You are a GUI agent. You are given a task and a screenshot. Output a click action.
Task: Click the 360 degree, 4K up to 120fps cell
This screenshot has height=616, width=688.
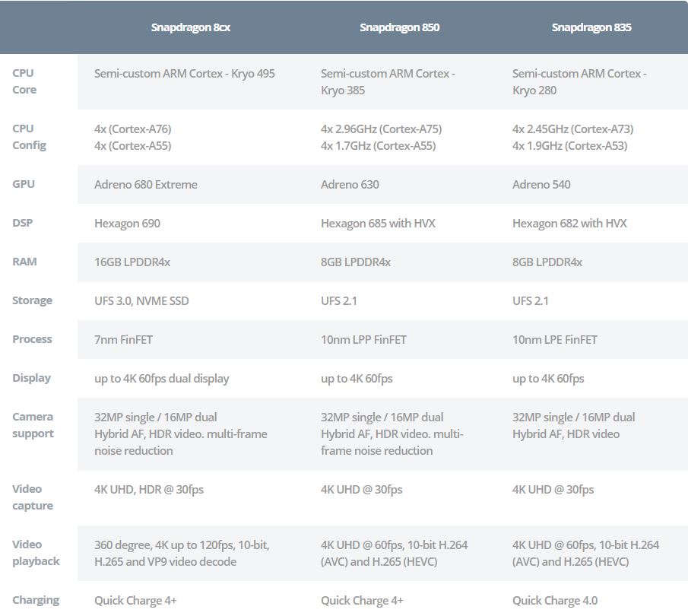click(182, 553)
